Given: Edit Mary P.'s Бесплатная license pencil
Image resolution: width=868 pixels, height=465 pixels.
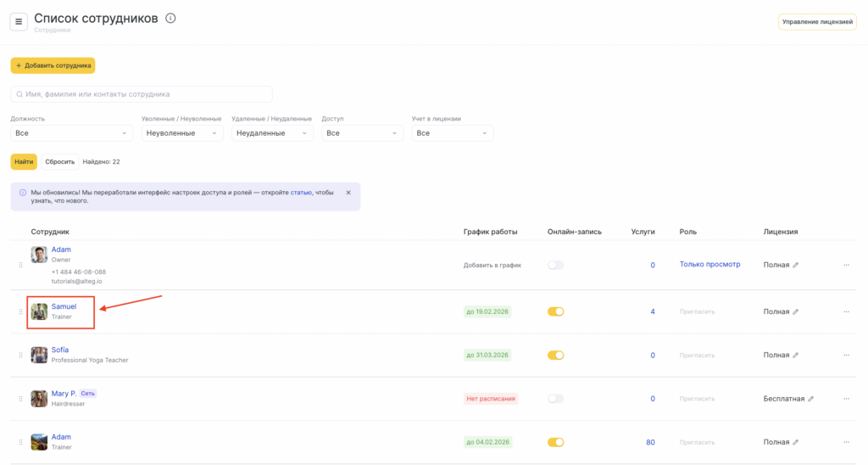Looking at the screenshot, I should coord(810,399).
